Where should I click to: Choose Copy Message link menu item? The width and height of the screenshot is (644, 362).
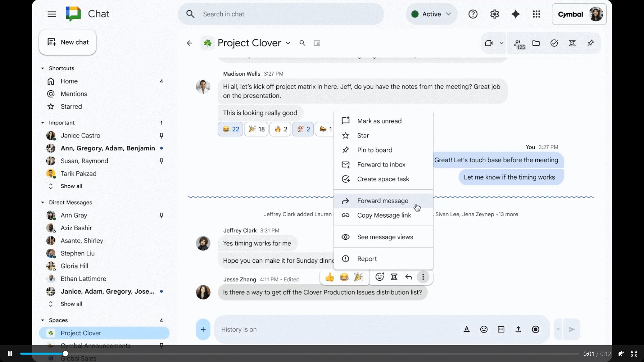(384, 215)
